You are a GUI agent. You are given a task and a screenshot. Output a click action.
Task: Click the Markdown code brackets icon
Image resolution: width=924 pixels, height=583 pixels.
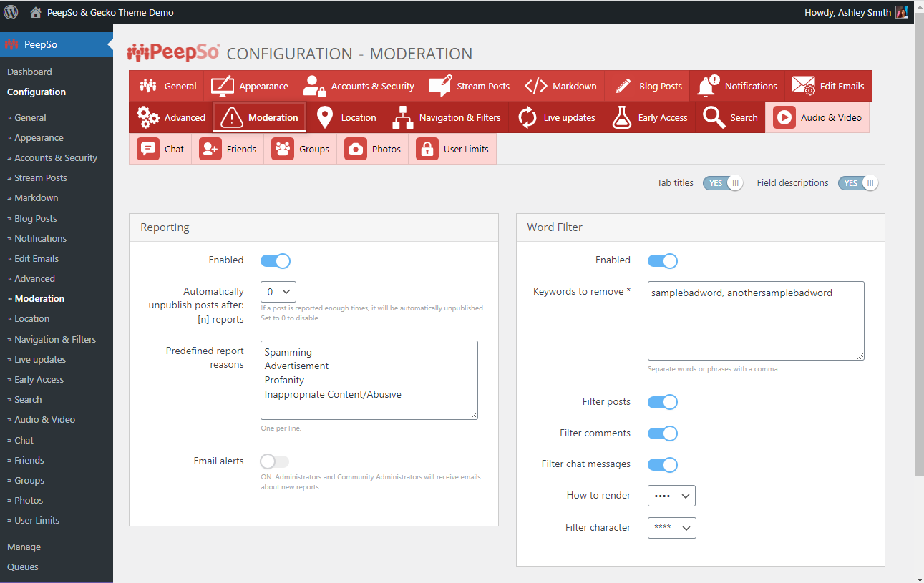[x=536, y=86]
